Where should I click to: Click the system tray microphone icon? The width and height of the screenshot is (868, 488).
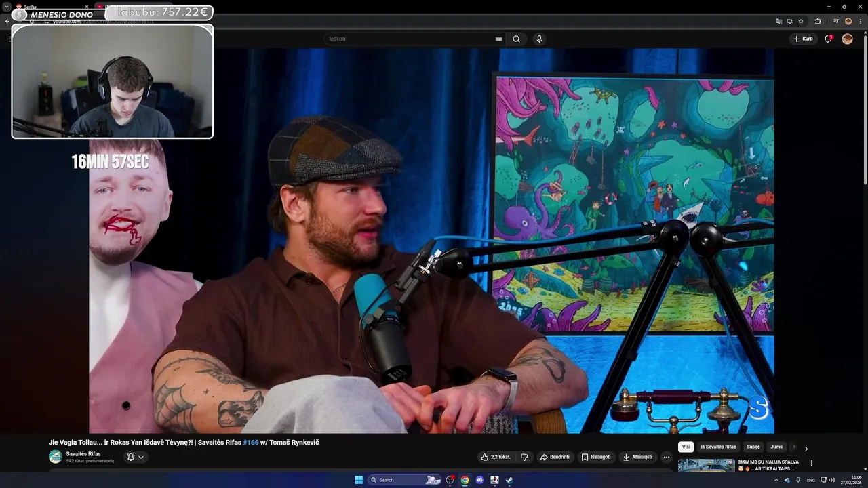(798, 480)
